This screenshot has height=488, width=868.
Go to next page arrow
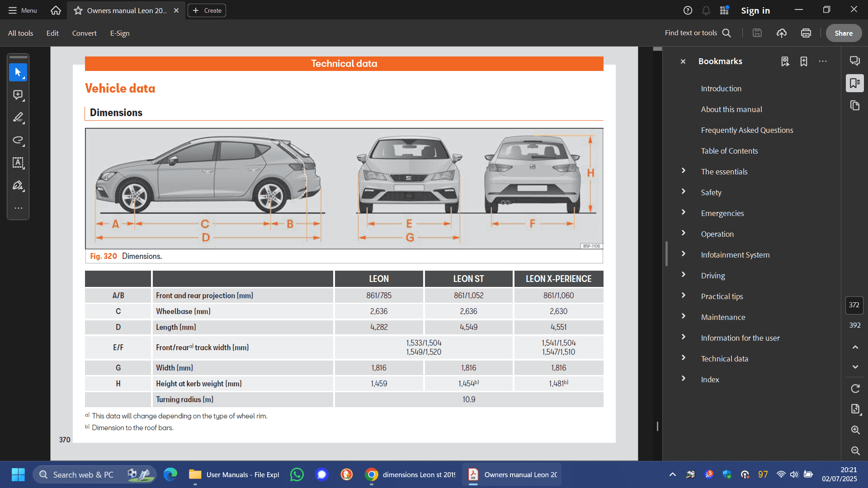tap(855, 367)
